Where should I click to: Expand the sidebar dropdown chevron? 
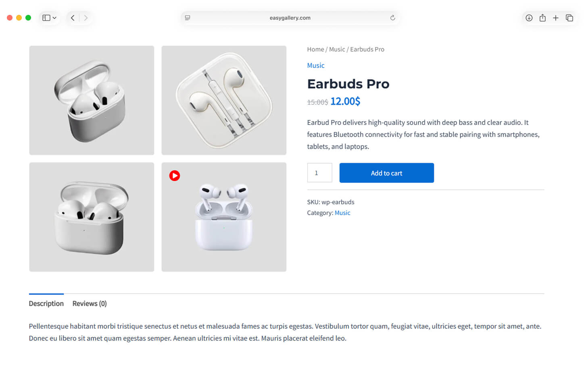point(54,18)
